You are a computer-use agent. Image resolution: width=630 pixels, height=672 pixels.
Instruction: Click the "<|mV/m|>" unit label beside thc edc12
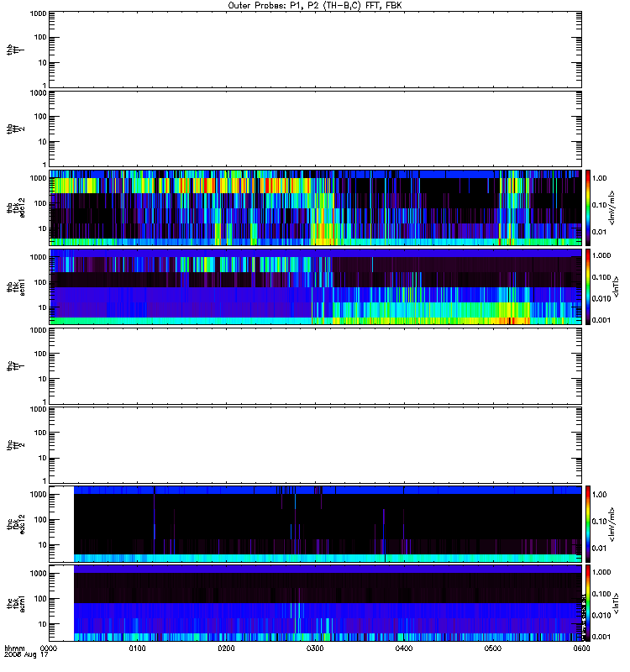pos(612,524)
